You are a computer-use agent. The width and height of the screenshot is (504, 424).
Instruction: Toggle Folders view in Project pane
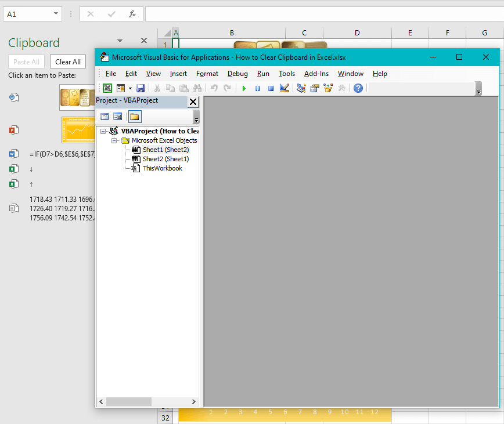coord(135,117)
